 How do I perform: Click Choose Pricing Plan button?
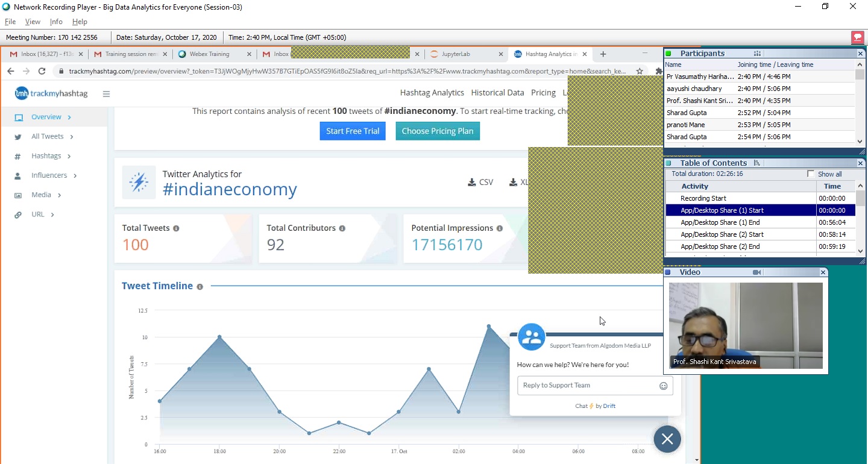point(438,131)
